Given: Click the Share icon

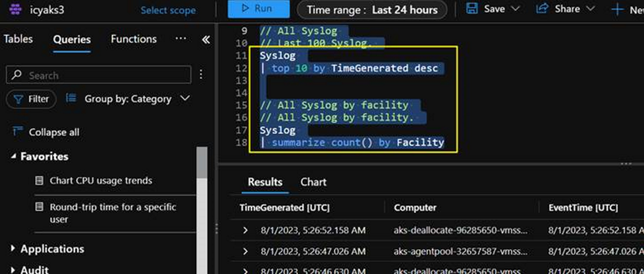Looking at the screenshot, I should click(543, 8).
